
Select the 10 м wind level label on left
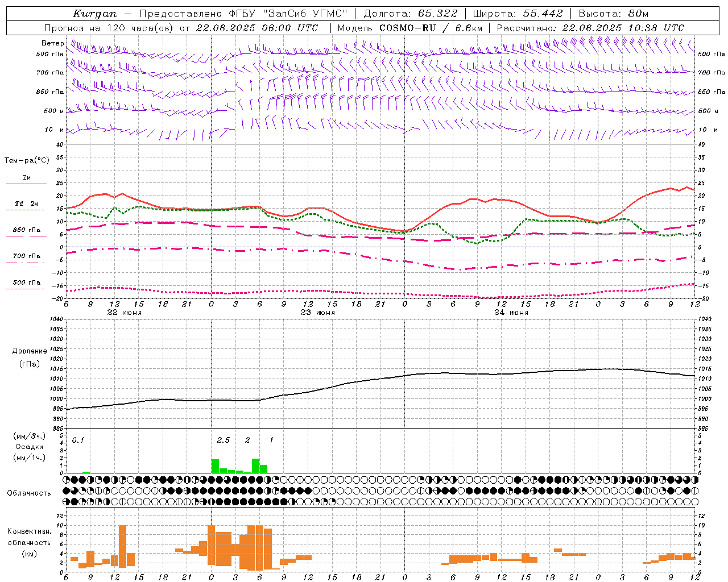(x=55, y=130)
